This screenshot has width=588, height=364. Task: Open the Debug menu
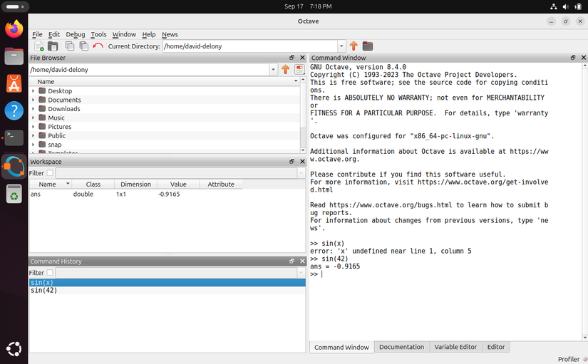[75, 34]
